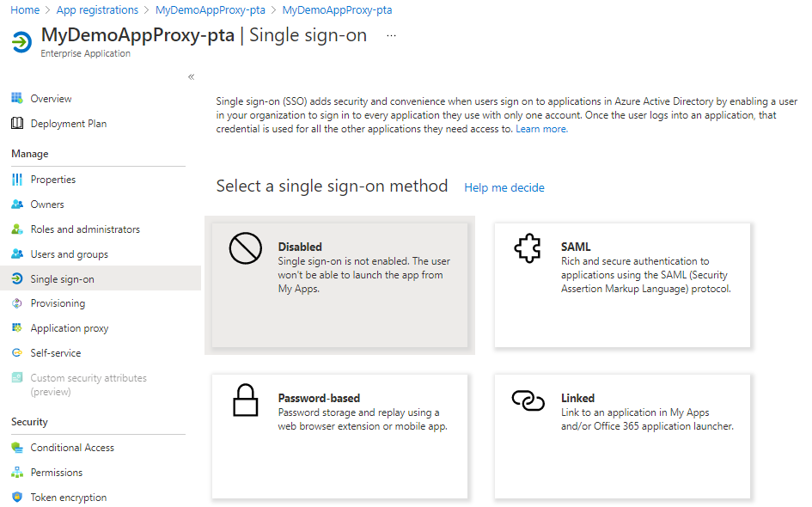
Task: Click the Application proxy icon
Action: pos(16,328)
